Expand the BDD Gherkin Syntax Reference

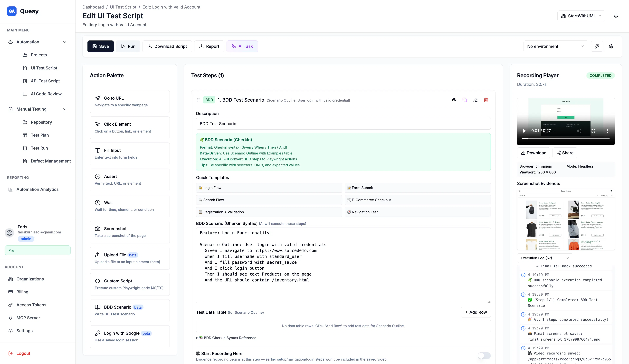(x=226, y=338)
